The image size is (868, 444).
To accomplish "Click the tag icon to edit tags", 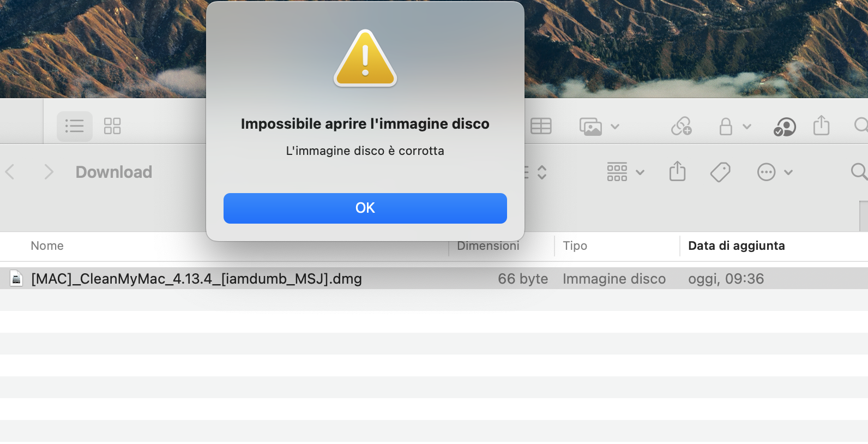I will point(720,172).
